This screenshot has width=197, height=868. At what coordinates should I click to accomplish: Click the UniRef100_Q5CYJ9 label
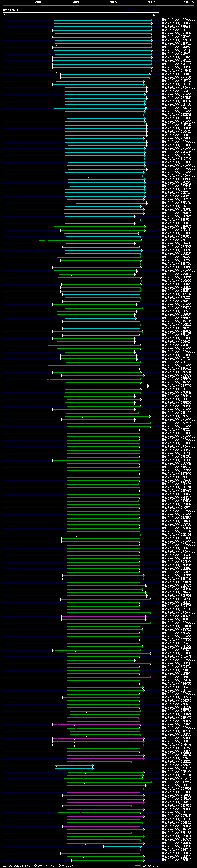[177, 240]
